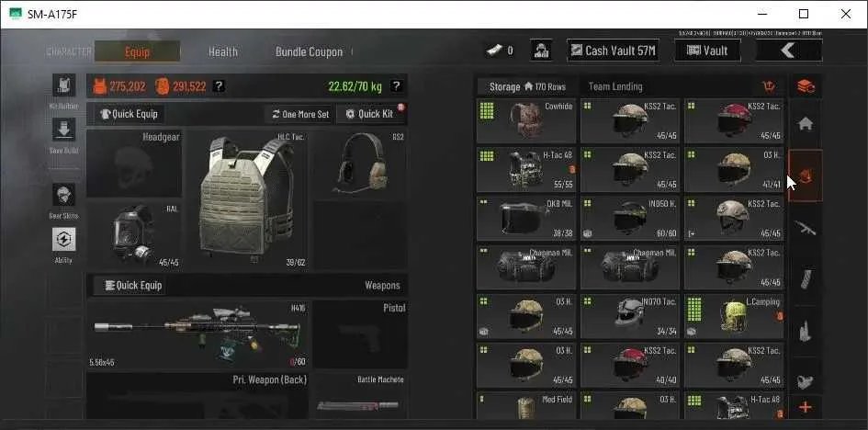Select the IN050 H. helmet showing 60/60
868x430 pixels.
click(630, 219)
